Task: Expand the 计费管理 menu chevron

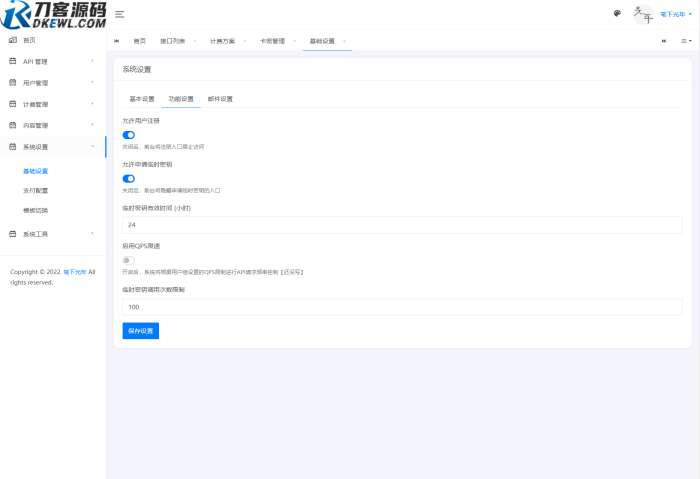Action: [x=92, y=104]
